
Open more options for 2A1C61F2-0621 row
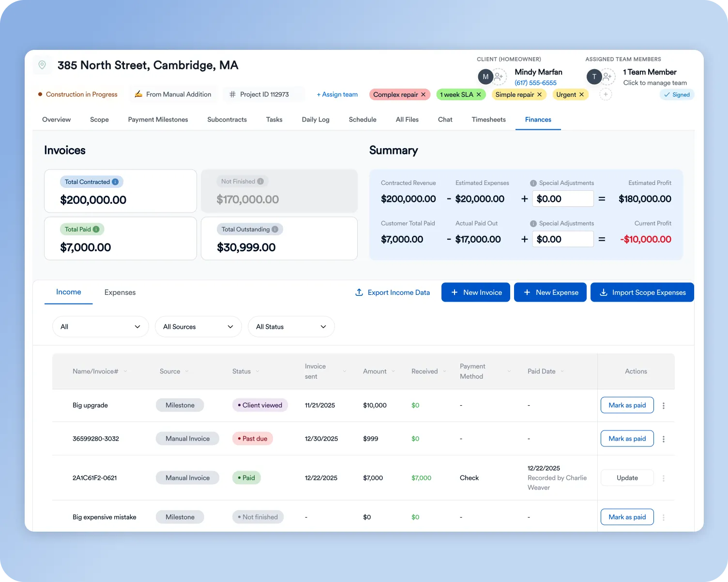pyautogui.click(x=664, y=478)
